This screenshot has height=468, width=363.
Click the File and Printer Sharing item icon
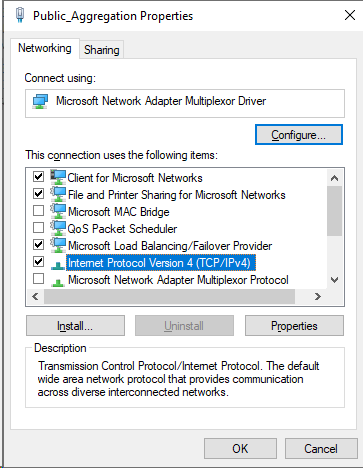coord(58,194)
